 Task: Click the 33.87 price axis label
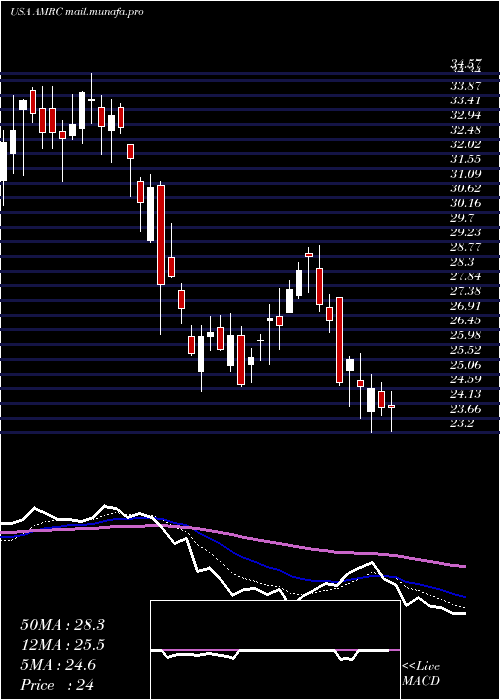click(x=465, y=87)
